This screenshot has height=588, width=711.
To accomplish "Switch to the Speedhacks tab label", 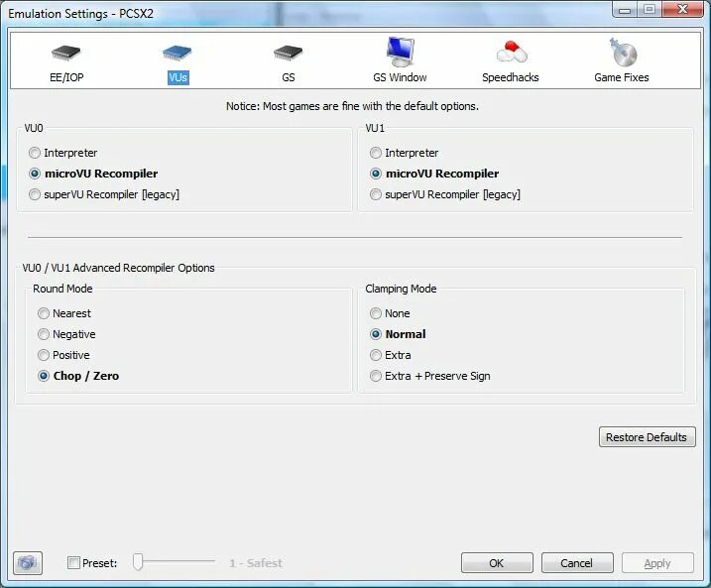I will click(x=511, y=77).
